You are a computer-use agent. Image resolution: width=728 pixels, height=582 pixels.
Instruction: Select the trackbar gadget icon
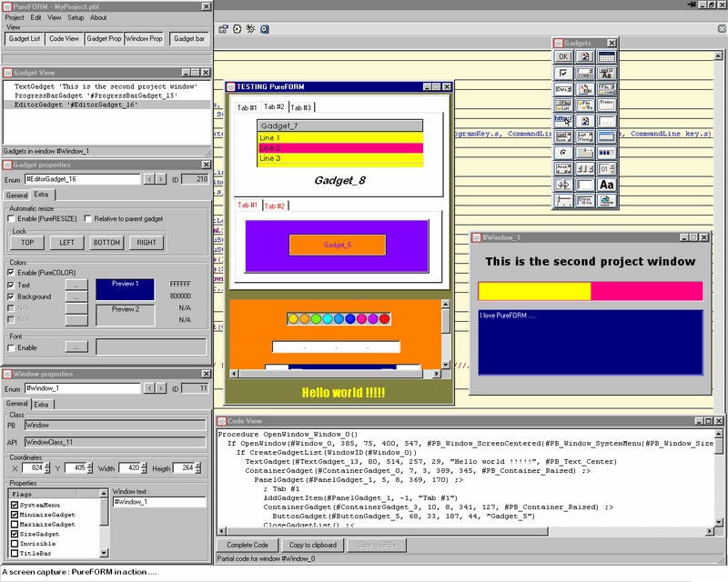coord(563,200)
